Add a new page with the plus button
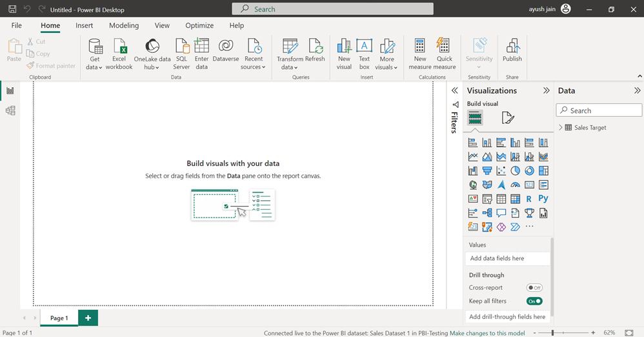 click(x=88, y=318)
